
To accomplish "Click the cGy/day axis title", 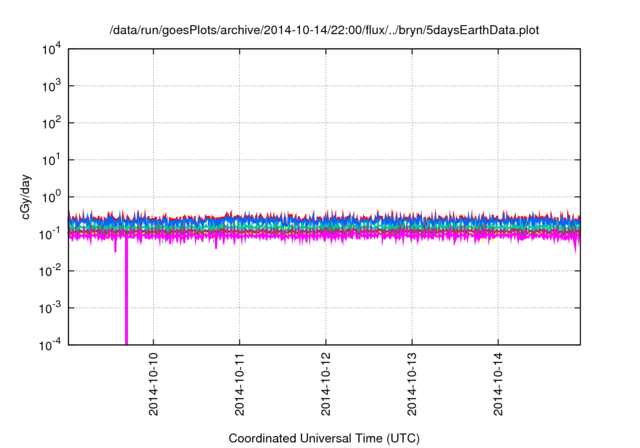I will [26, 197].
